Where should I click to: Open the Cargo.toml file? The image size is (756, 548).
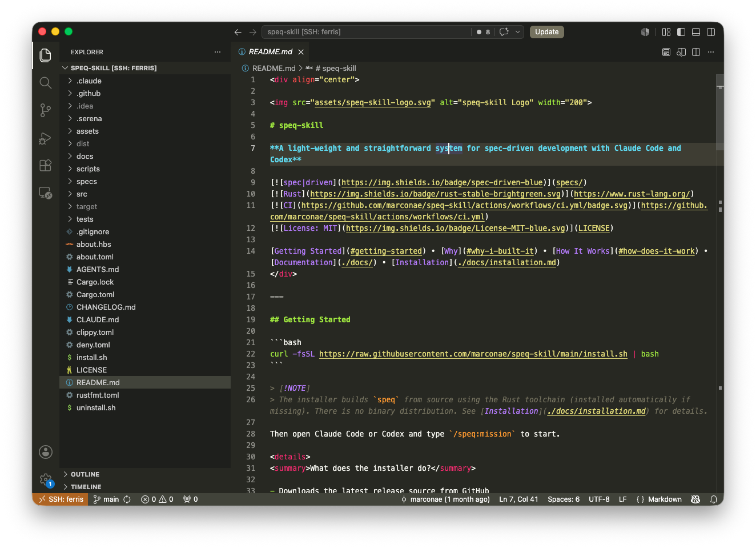(x=145, y=294)
